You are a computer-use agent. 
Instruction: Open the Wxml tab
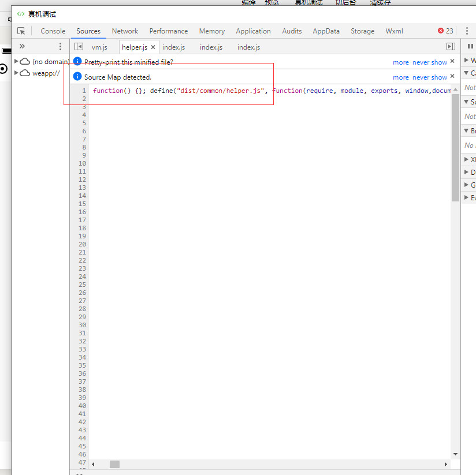pyautogui.click(x=394, y=31)
